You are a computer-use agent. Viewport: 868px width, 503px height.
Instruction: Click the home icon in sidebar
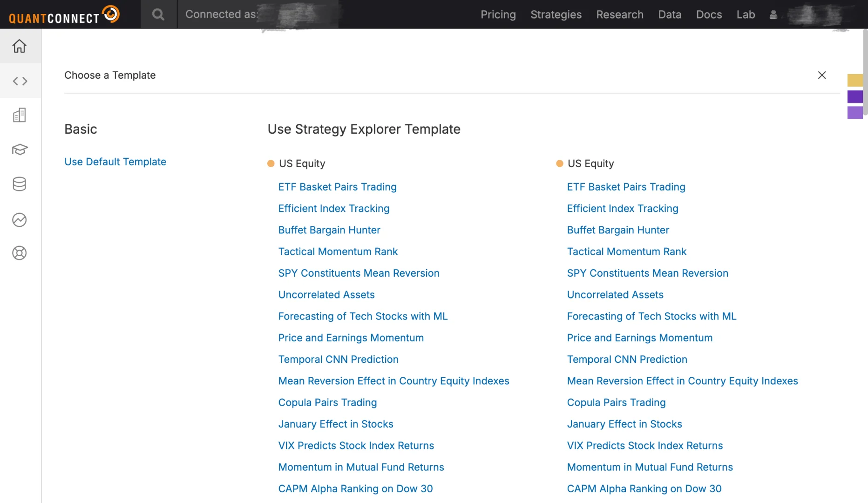pyautogui.click(x=20, y=46)
